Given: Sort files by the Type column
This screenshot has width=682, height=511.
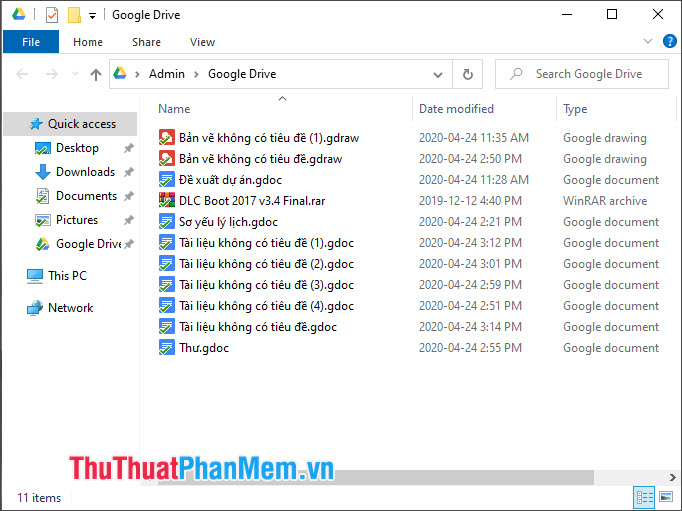Looking at the screenshot, I should [575, 109].
